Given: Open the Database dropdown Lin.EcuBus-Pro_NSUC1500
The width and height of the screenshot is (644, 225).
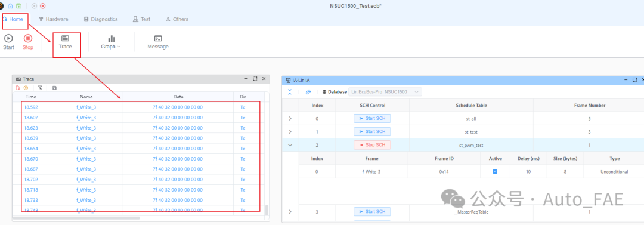Looking at the screenshot, I should 385,92.
